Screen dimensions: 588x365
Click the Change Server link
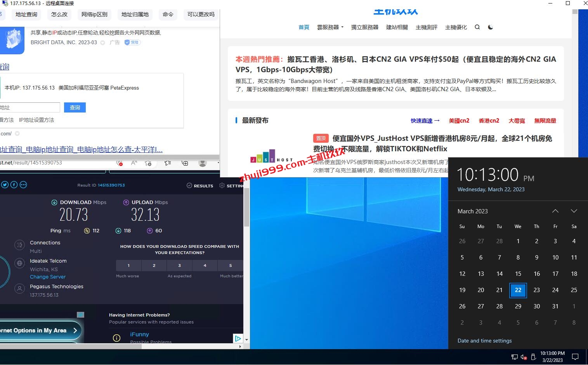[x=48, y=277]
